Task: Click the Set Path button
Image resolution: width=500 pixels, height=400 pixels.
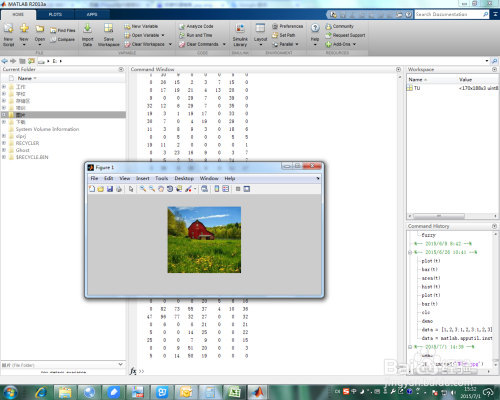Action: coord(284,35)
